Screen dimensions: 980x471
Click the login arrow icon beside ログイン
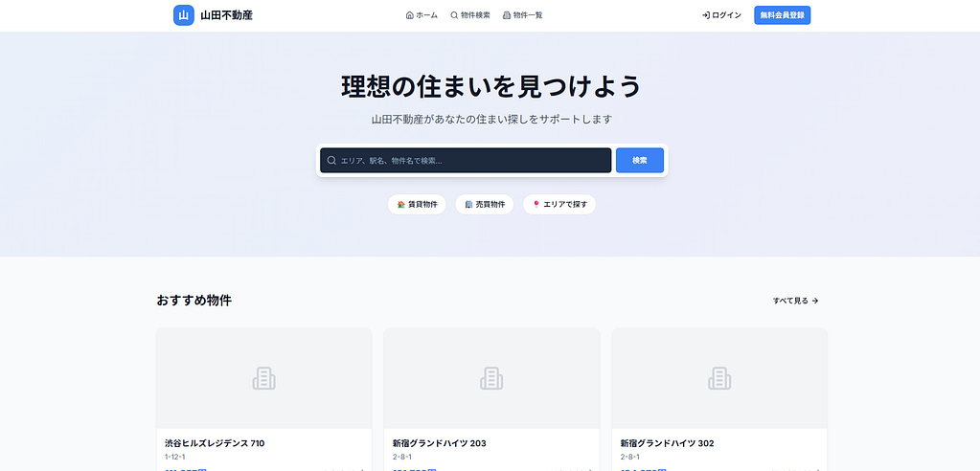tap(706, 15)
